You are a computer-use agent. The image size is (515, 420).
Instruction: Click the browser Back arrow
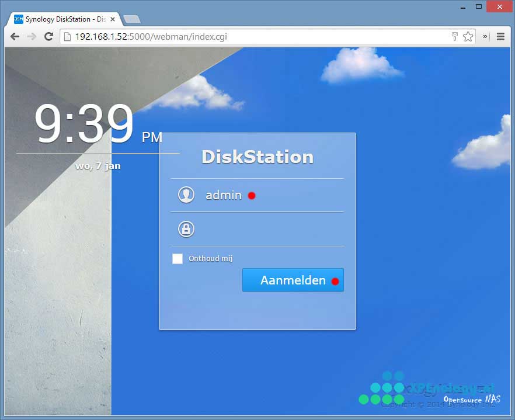[15, 36]
